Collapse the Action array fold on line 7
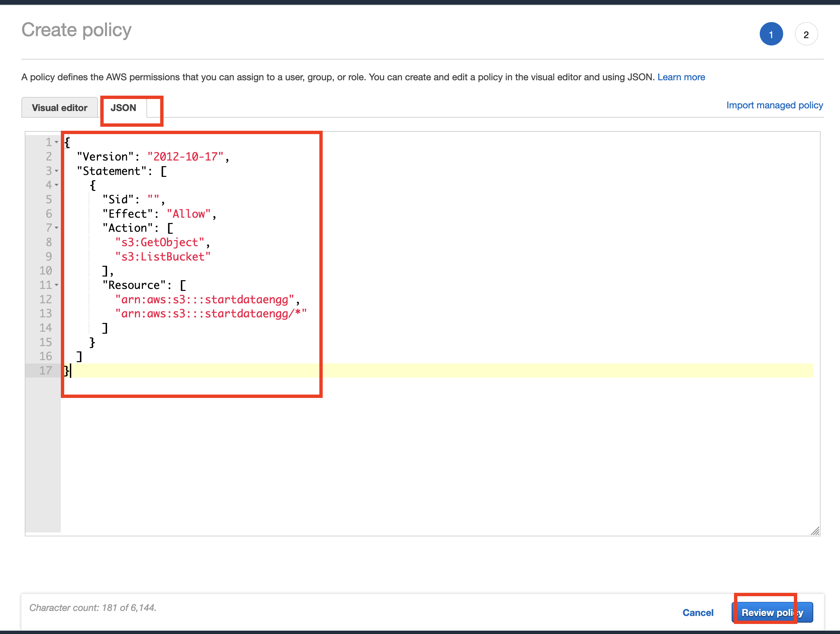840x634 pixels. pyautogui.click(x=57, y=228)
